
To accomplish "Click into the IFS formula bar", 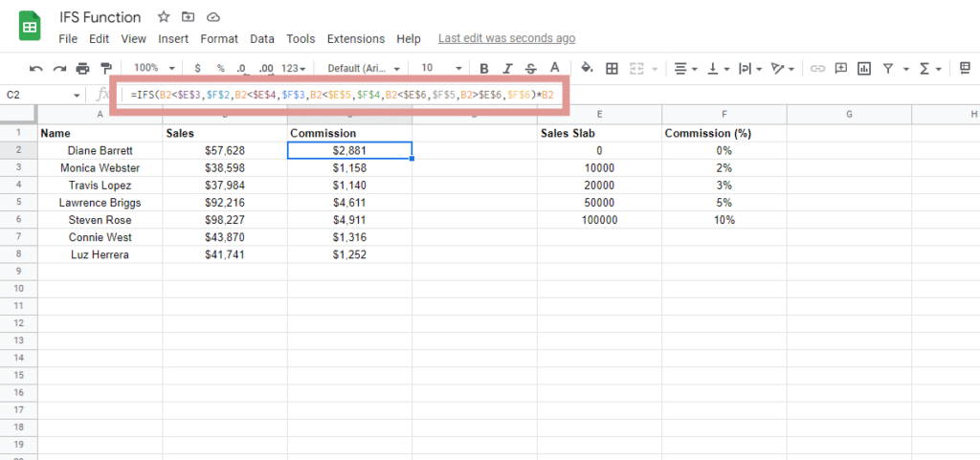I will coord(342,96).
